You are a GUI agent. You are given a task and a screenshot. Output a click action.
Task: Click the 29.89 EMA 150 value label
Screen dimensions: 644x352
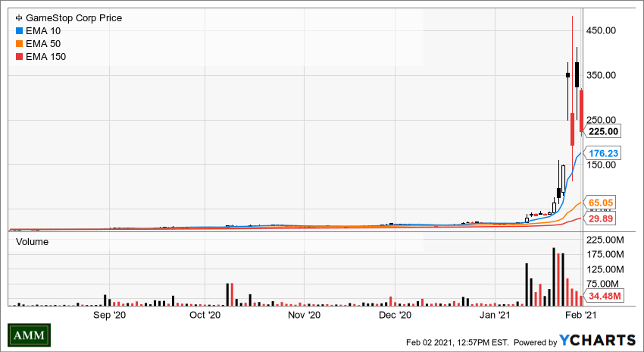[x=600, y=218]
